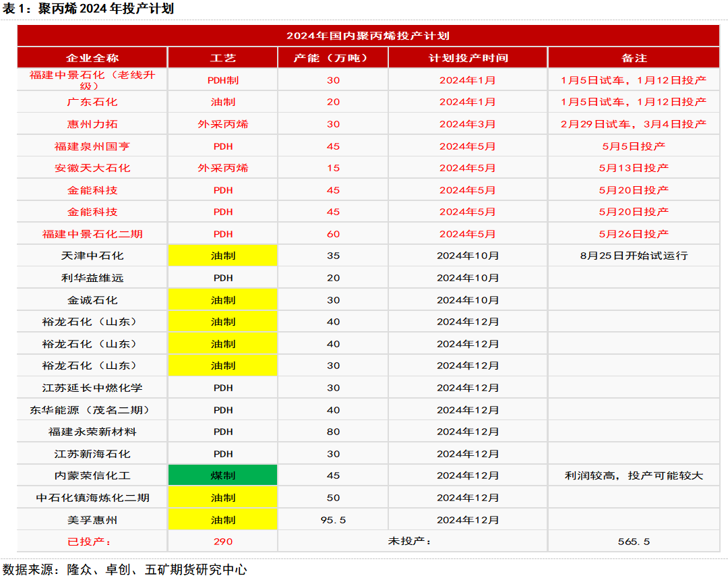This screenshot has width=728, height=578.
Task: Click the source line 数据来源：隆众、卓创、五矿期货研究中心
Action: [125, 570]
